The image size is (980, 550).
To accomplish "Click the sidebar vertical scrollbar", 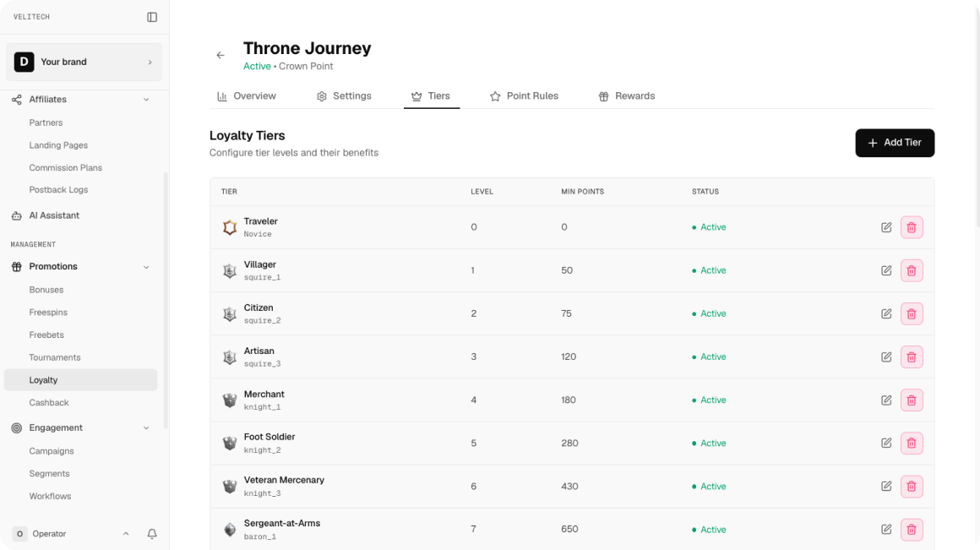I will (166, 300).
